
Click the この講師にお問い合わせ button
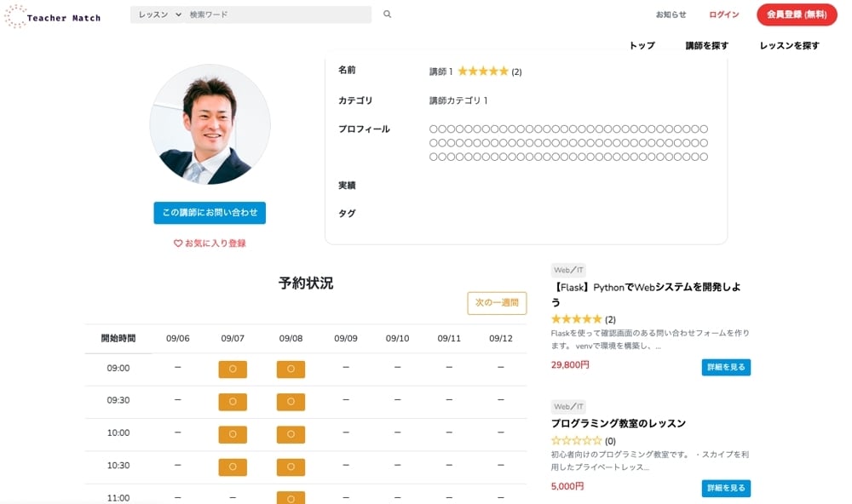[x=210, y=212]
